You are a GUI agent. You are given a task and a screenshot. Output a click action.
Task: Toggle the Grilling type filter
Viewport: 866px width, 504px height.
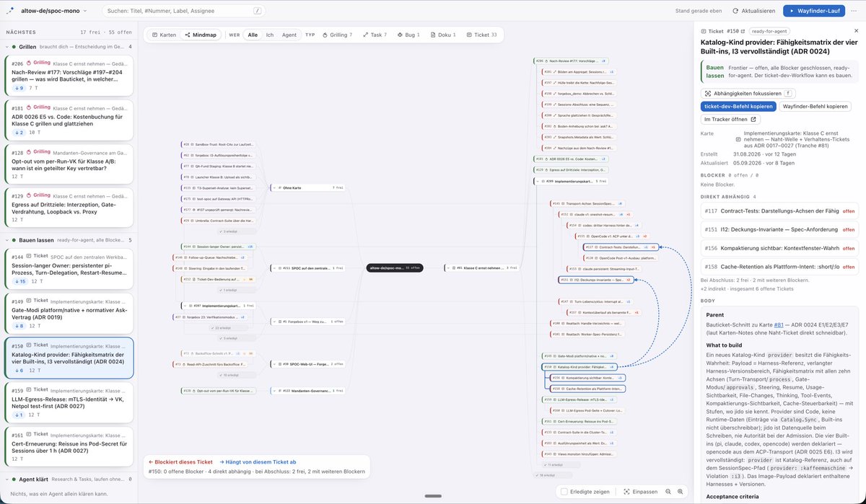(x=337, y=35)
